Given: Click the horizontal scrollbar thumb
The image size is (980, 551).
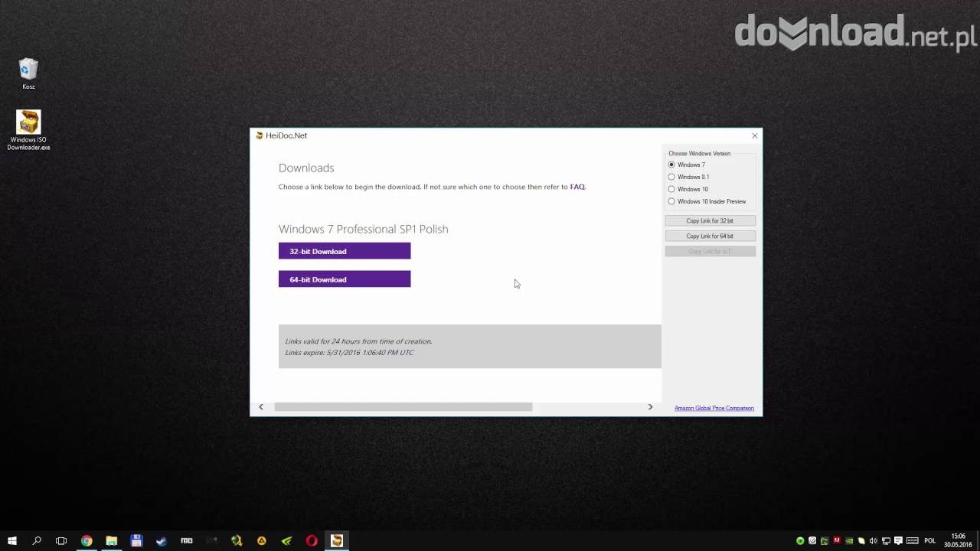Looking at the screenshot, I should (x=403, y=407).
